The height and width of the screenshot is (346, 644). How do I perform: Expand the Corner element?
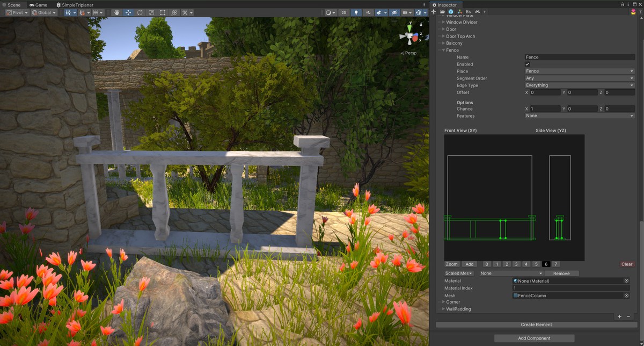pyautogui.click(x=443, y=302)
